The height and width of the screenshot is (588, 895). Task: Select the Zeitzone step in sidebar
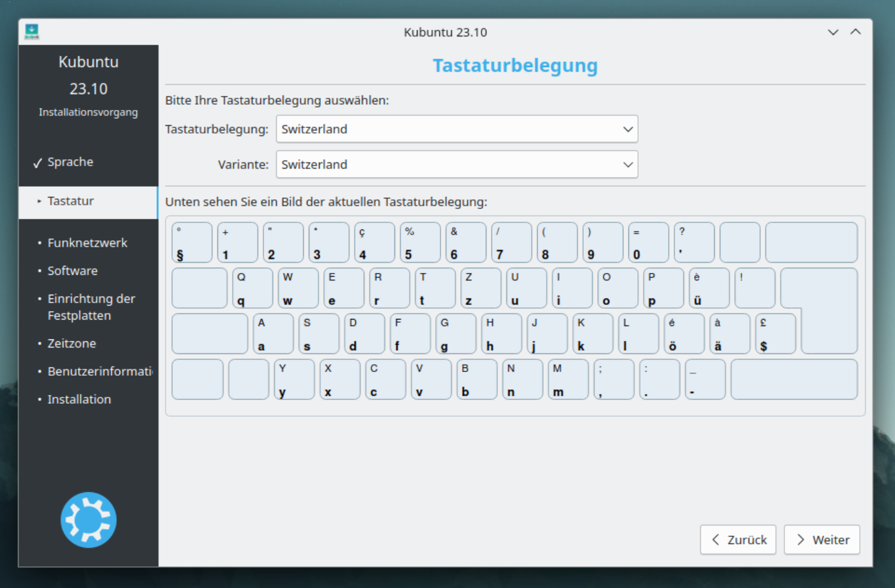(72, 343)
